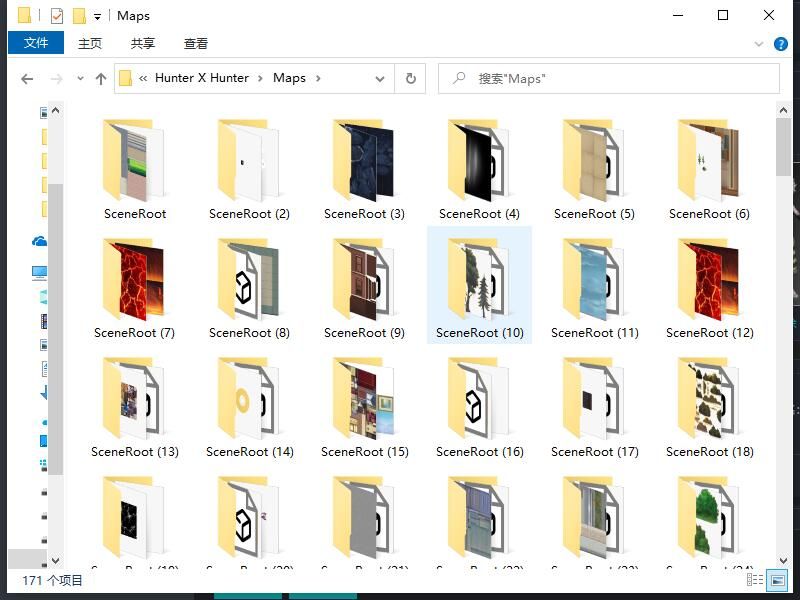Open the 共享 (Share) tab
This screenshot has width=800, height=600.
(x=143, y=43)
